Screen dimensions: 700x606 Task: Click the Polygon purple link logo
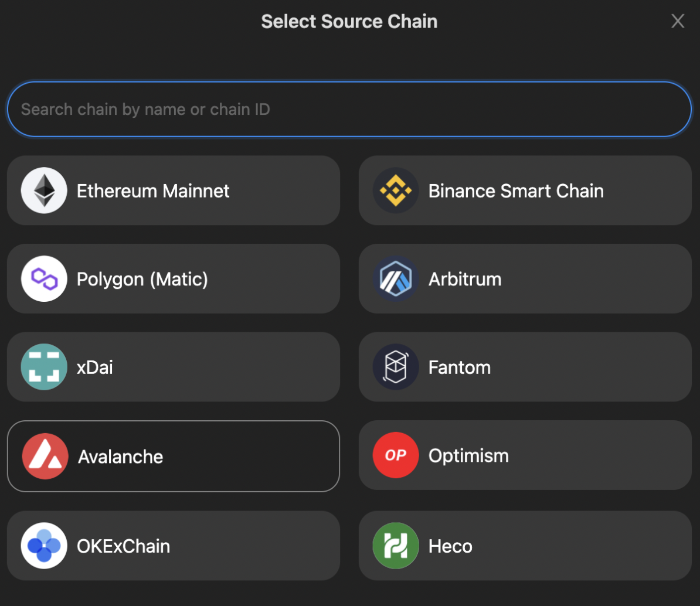point(44,279)
